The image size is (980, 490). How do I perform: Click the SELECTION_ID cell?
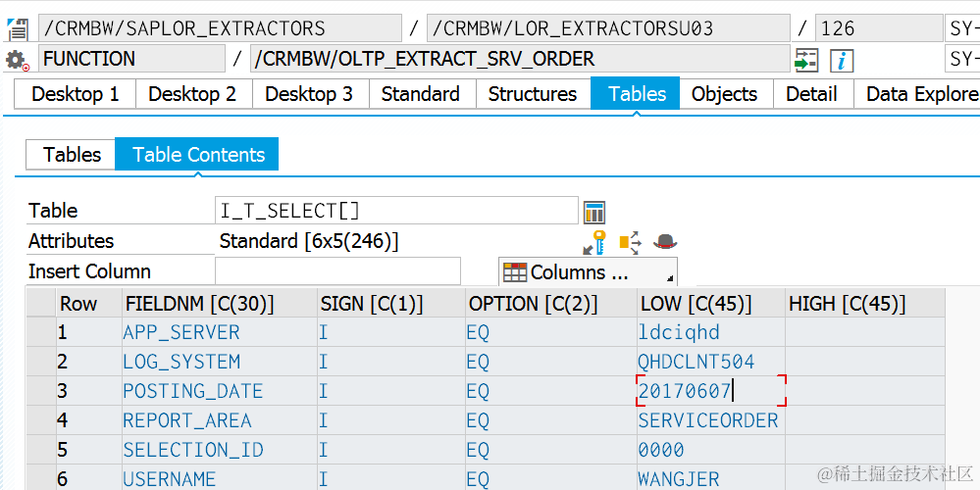[219, 450]
